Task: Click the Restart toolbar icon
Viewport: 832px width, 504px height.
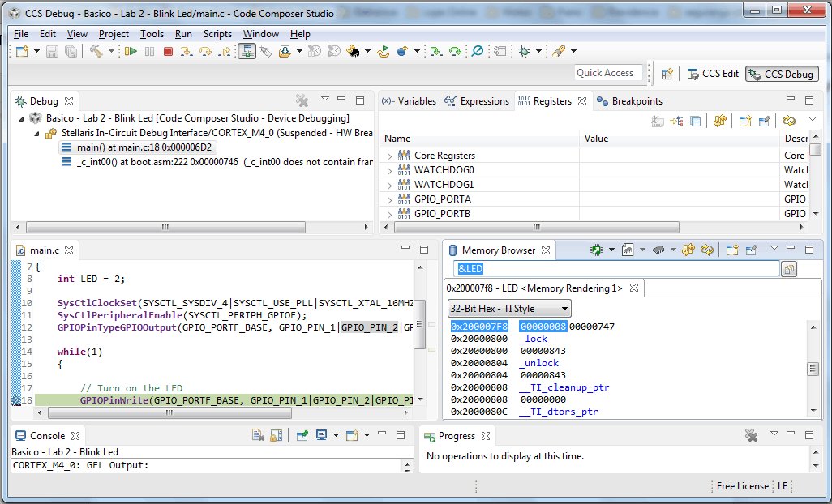Action: pyautogui.click(x=383, y=51)
